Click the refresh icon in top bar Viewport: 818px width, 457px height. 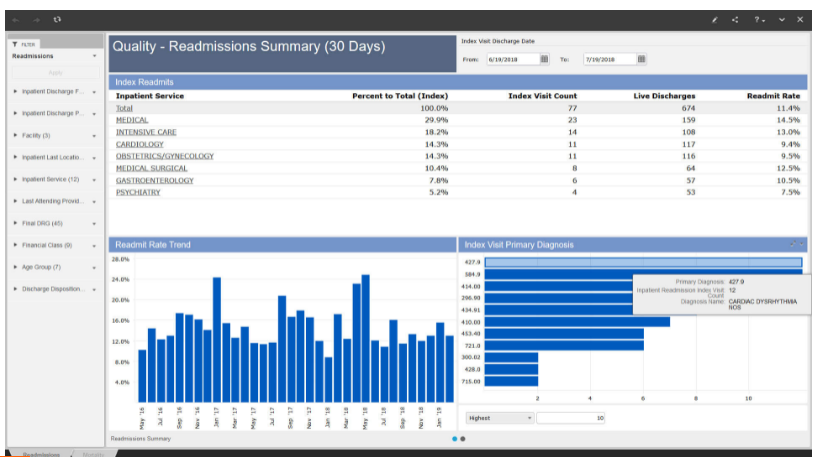[x=57, y=19]
